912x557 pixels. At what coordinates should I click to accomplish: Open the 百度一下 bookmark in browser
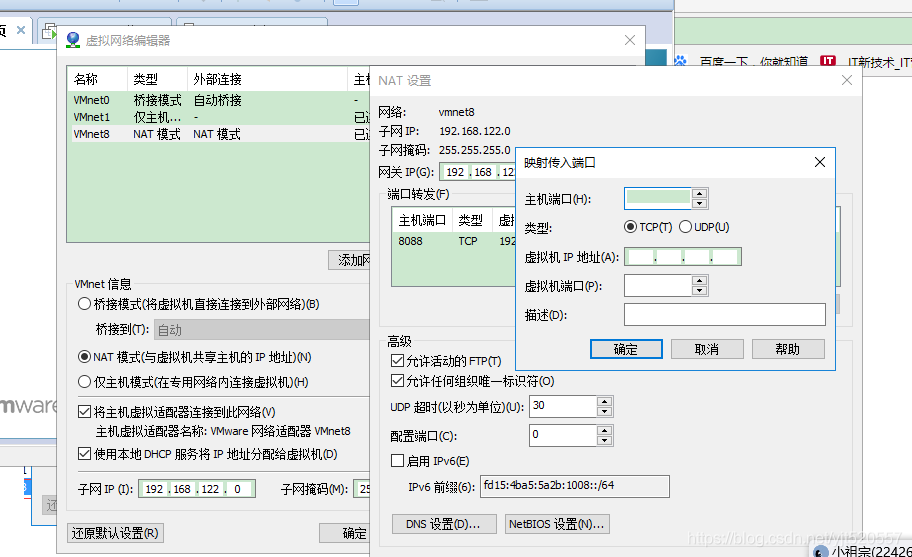tap(753, 61)
